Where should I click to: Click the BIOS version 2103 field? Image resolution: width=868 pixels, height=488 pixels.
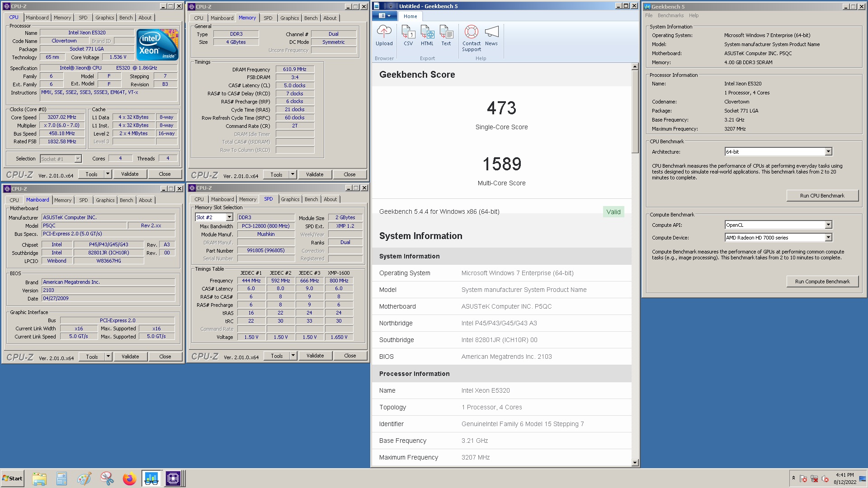pyautogui.click(x=108, y=291)
